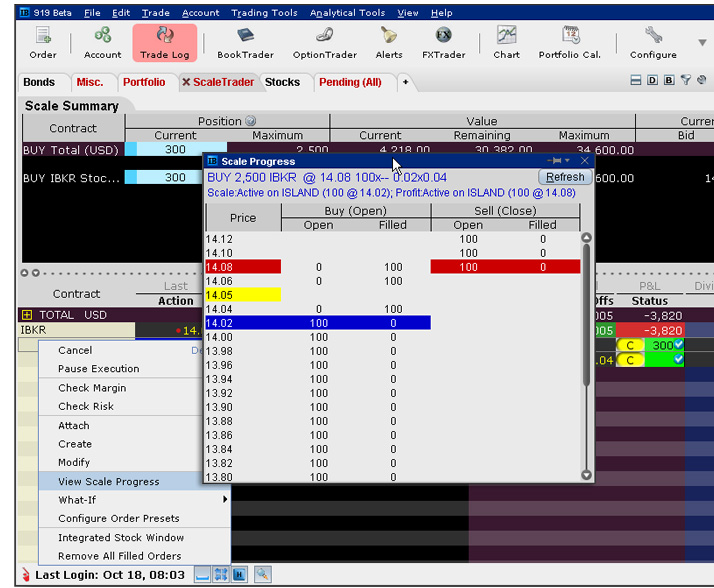Click the magnifier search icon in status bar
Screen dimensions: 714x588
coord(263,574)
